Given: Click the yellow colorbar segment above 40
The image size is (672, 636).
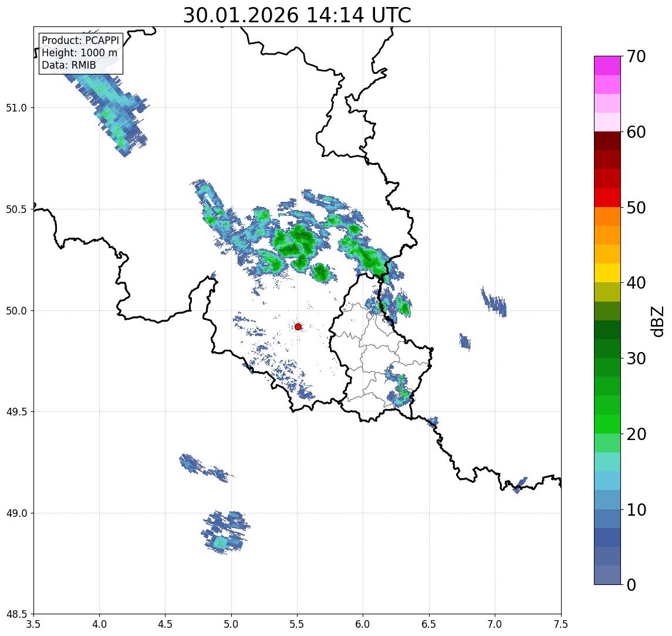Looking at the screenshot, I should (x=607, y=273).
